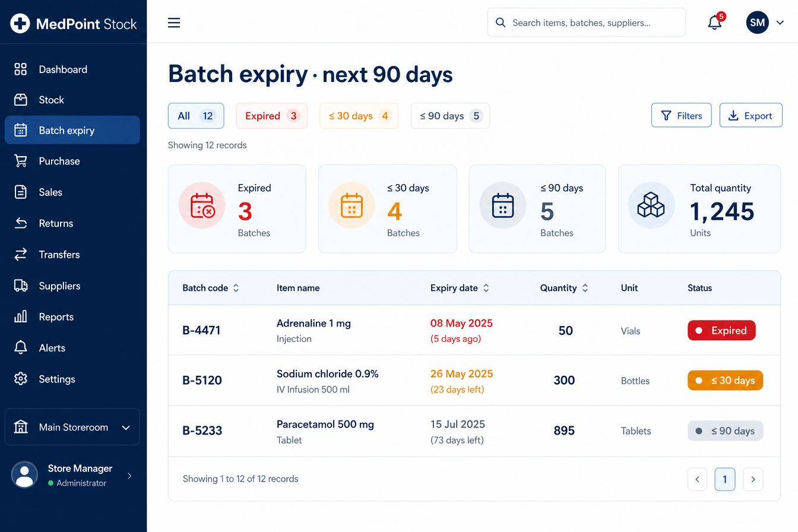Open the Batch expiry sidebar item
The image size is (798, 532).
[72, 130]
